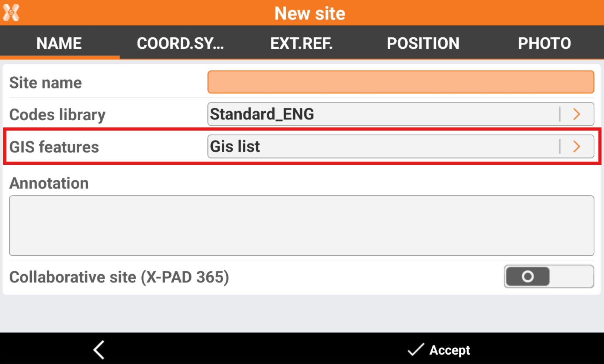The height and width of the screenshot is (364, 604).
Task: Click inside the Annotation text box
Action: [x=301, y=225]
